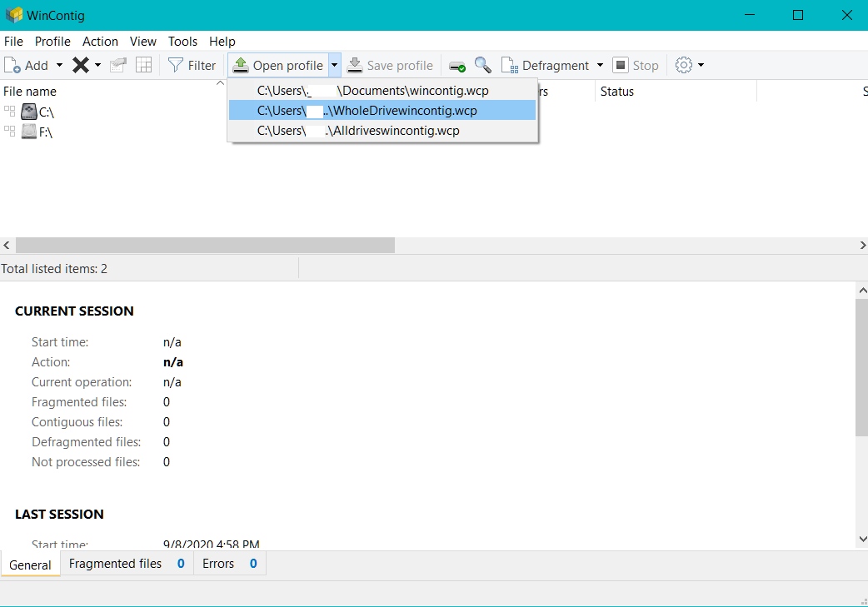Click the 'Not processed files:' label

86,461
